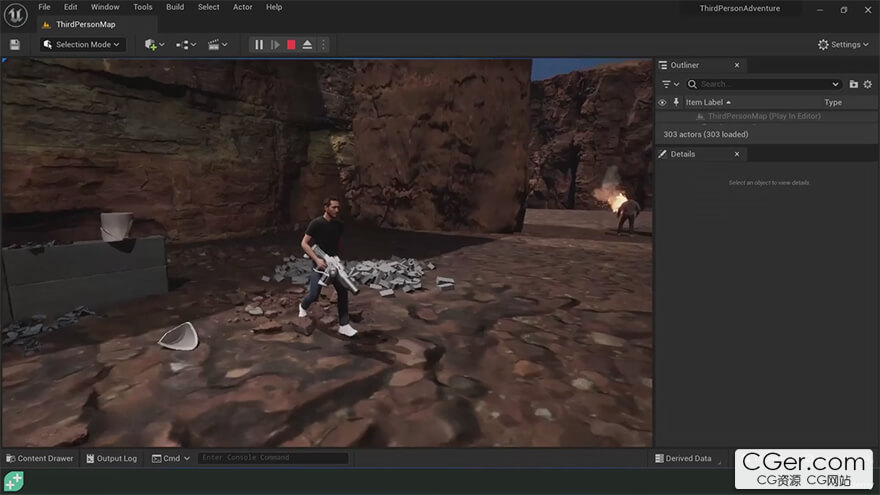Image resolution: width=880 pixels, height=495 pixels.
Task: Open the Select menu
Action: pos(208,7)
